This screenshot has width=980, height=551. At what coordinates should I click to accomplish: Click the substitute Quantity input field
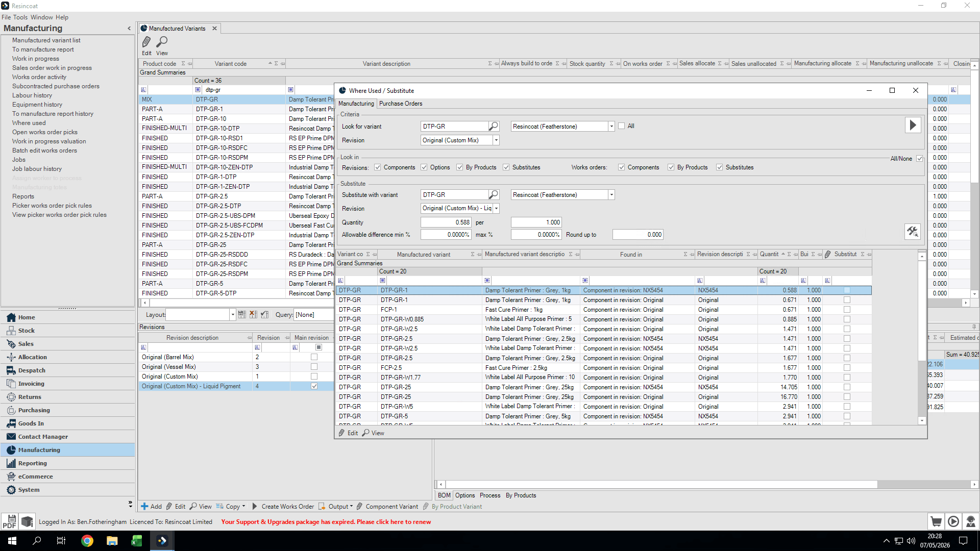click(x=446, y=222)
